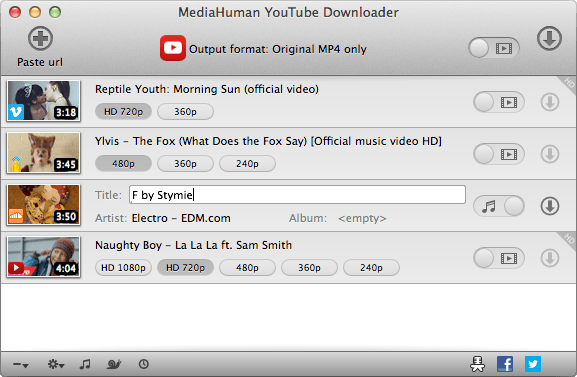The height and width of the screenshot is (377, 577).
Task: Click the red YouTube output format icon
Action: tap(173, 48)
